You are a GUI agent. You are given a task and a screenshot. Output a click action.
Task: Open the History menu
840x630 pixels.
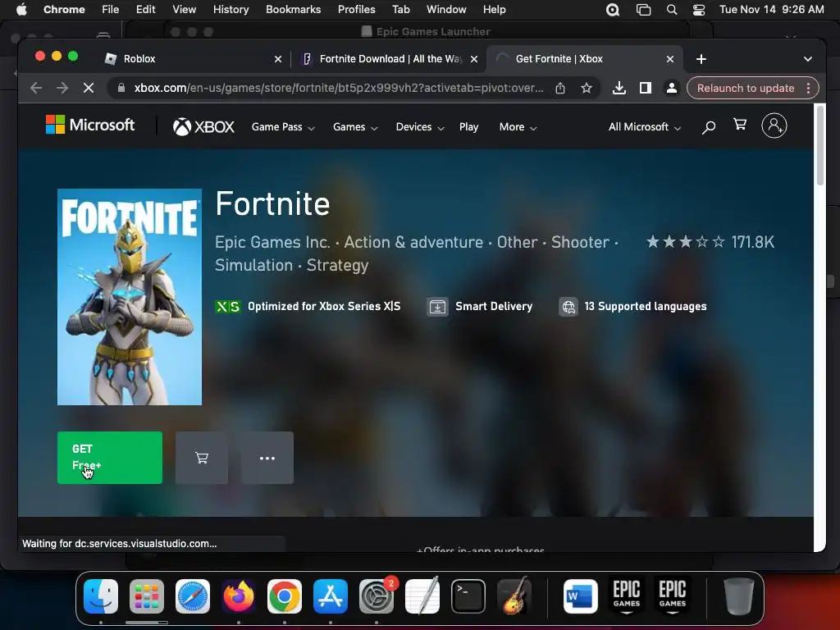[x=231, y=10]
